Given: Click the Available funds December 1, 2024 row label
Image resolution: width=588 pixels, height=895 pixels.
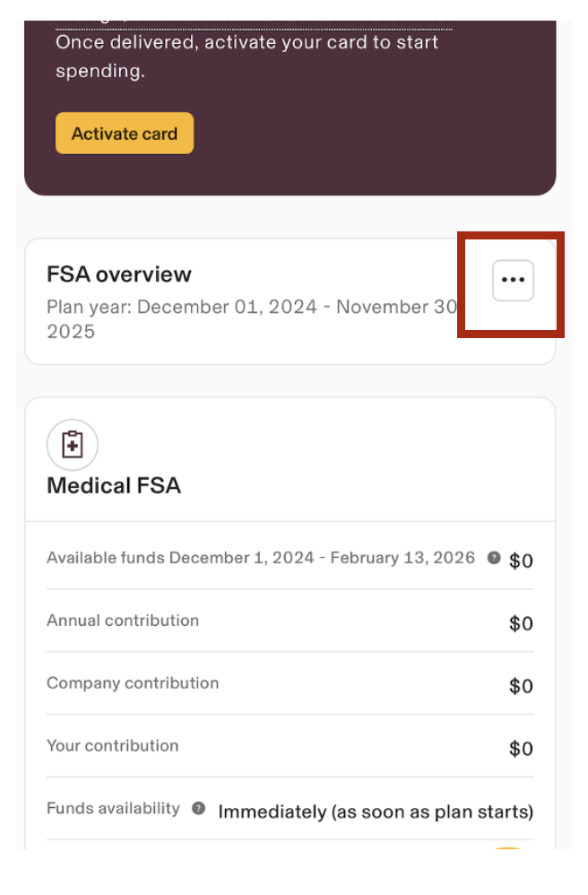Looking at the screenshot, I should (261, 558).
